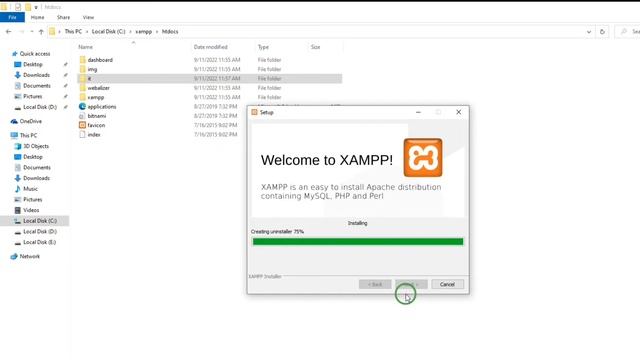
Task: Open Downloads under This PC
Action: click(36, 178)
